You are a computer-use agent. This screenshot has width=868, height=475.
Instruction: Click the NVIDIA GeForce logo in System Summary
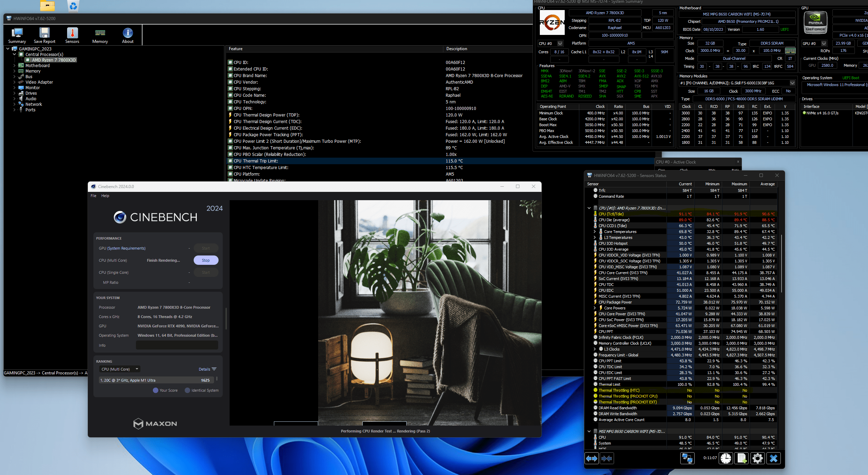pyautogui.click(x=815, y=22)
